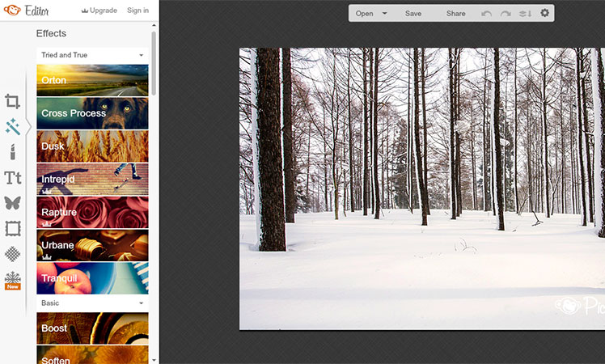Apply the Orton effect thumbnail
This screenshot has height=364, width=605.
point(92,80)
